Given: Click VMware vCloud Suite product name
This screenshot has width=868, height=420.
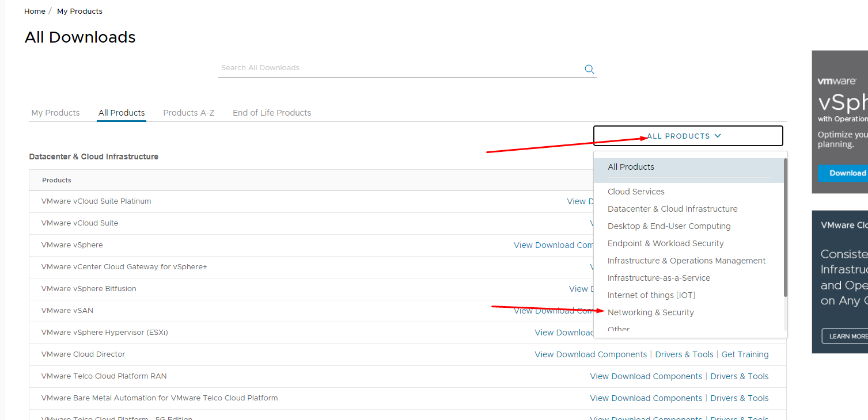Looking at the screenshot, I should coord(79,223).
